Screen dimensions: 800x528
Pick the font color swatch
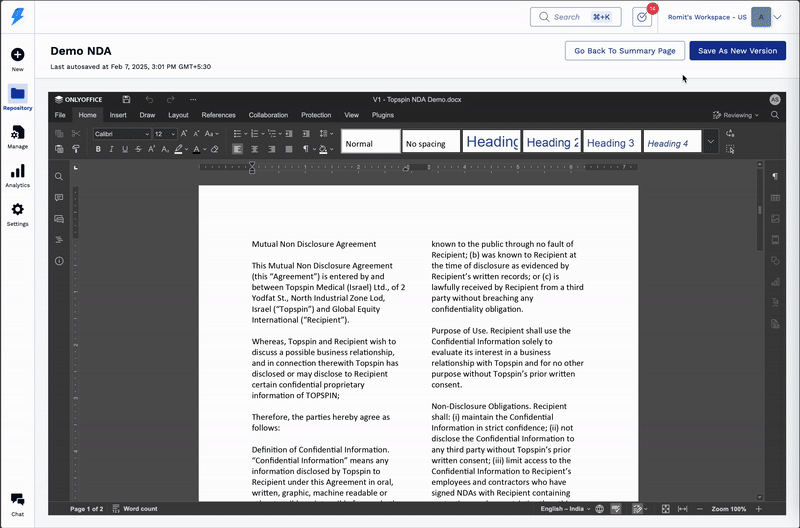pyautogui.click(x=196, y=149)
